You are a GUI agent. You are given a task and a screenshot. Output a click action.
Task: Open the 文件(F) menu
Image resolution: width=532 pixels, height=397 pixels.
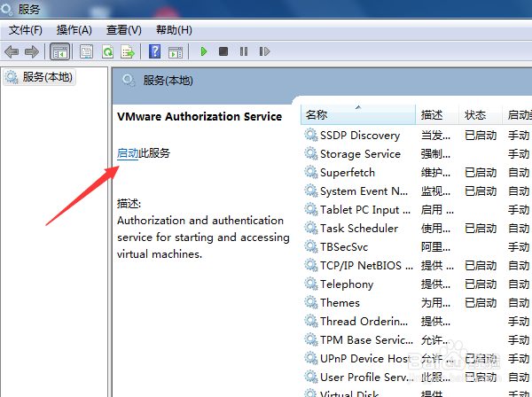click(26, 30)
